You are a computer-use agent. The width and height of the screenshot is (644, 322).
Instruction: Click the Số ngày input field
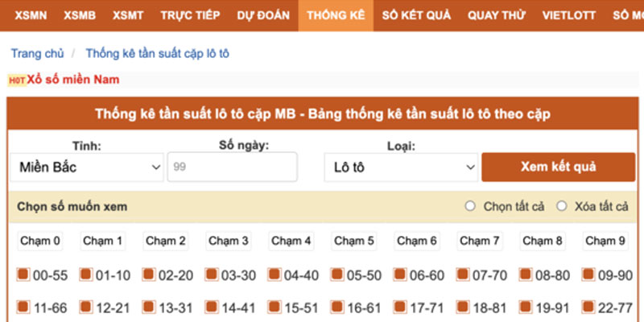click(x=232, y=167)
